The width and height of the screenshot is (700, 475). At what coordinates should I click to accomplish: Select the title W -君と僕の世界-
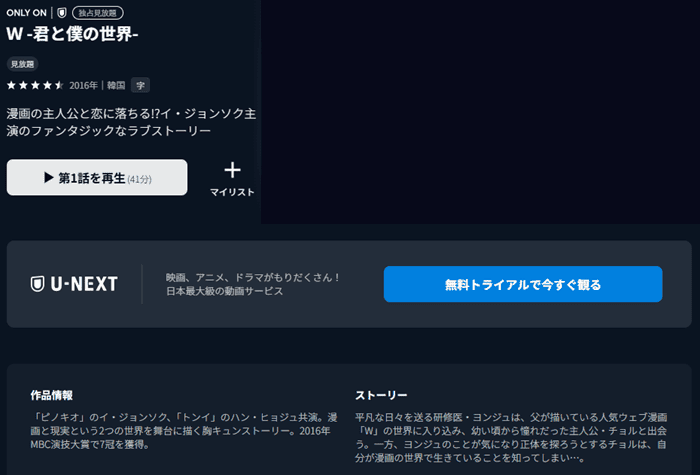click(72, 34)
